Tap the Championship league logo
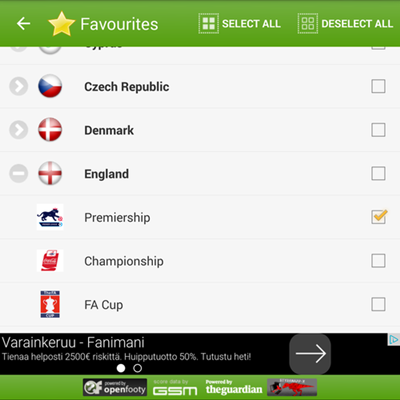Image resolution: width=400 pixels, height=400 pixels. pos(50,261)
